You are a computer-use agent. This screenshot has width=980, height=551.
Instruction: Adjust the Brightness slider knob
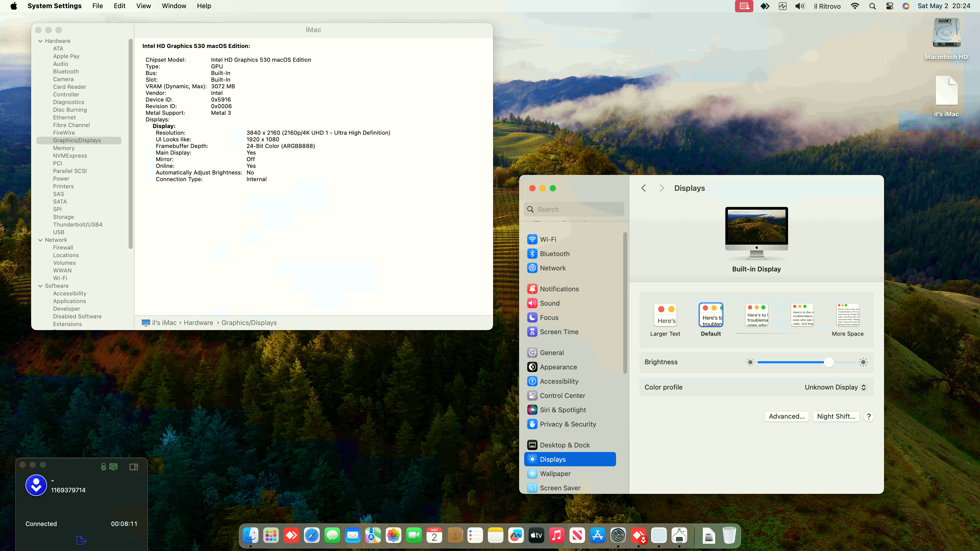pyautogui.click(x=829, y=362)
